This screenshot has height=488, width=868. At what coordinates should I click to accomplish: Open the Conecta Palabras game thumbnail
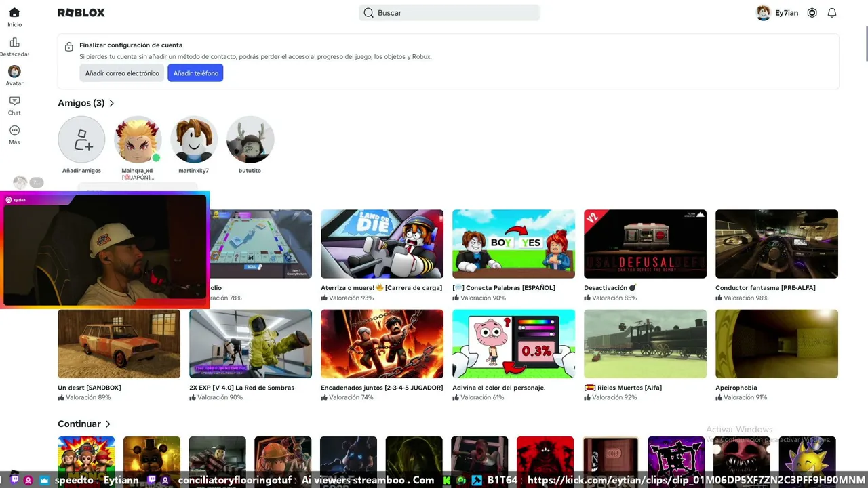click(x=513, y=244)
